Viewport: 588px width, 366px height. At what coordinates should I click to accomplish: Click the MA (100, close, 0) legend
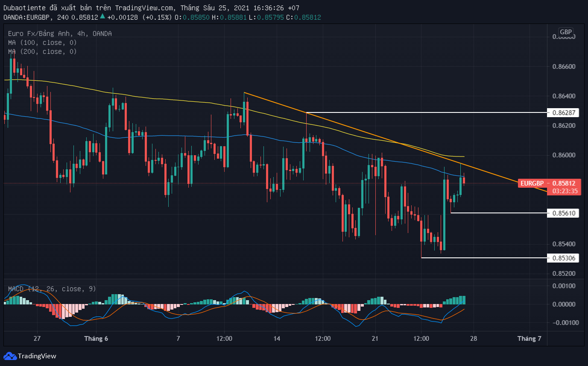point(42,42)
